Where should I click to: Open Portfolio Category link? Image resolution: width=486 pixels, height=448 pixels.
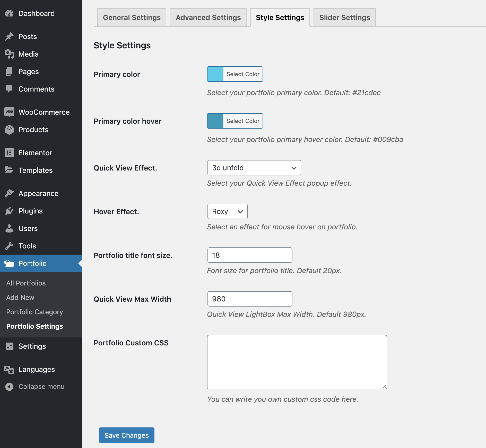pos(35,312)
